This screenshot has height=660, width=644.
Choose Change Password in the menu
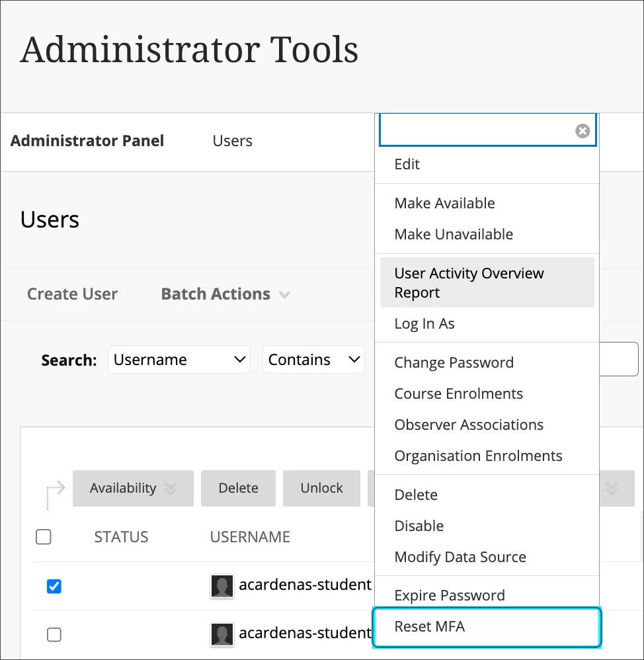pyautogui.click(x=454, y=362)
